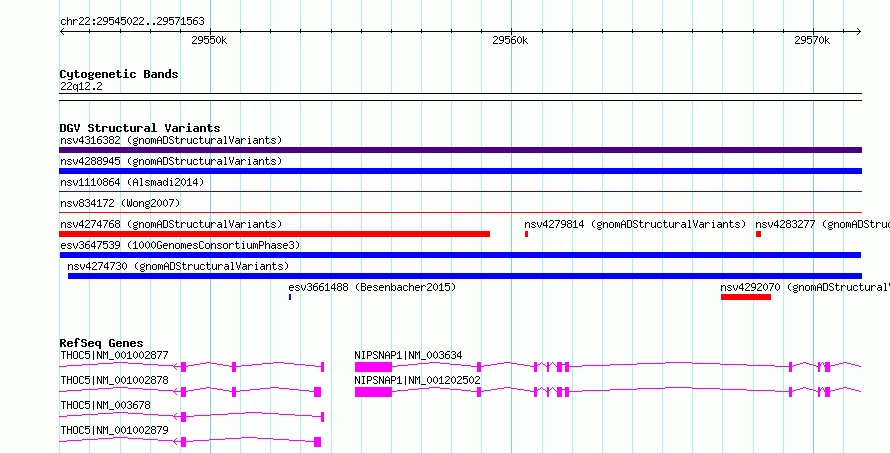The image size is (890, 453).
Task: Open THOC5|NM_001002879 transcript label
Action: point(114,430)
